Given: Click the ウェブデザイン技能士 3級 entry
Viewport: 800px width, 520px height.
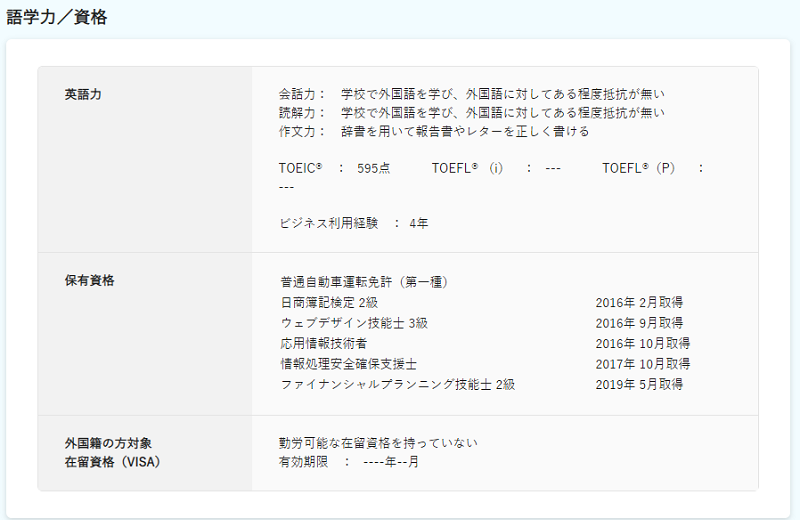Looking at the screenshot, I should tap(347, 323).
